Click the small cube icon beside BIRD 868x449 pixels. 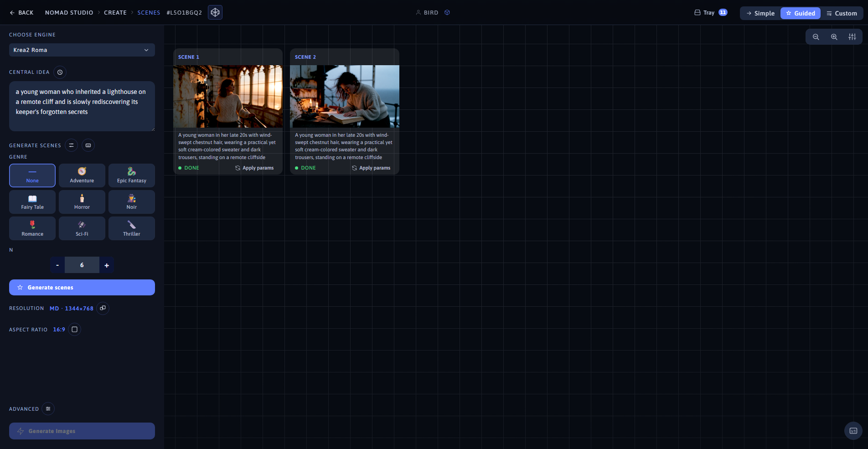(447, 13)
